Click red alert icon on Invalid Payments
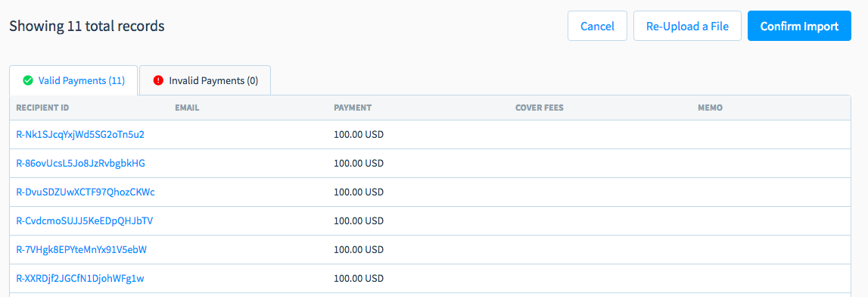Viewport: 868px width, 297px height. (159, 80)
